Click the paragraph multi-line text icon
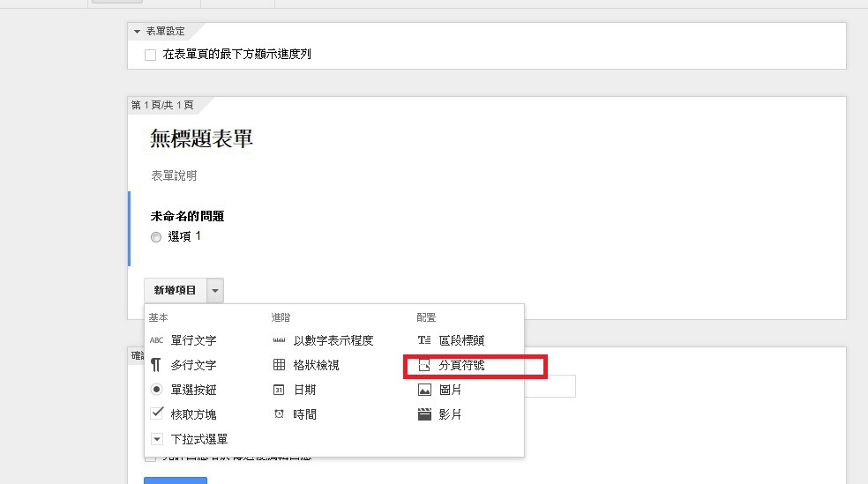 [156, 365]
